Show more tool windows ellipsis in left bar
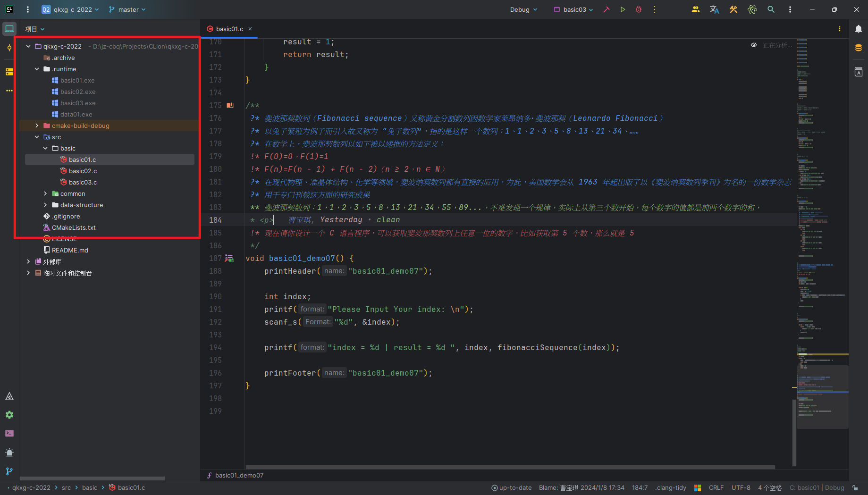 (x=9, y=91)
